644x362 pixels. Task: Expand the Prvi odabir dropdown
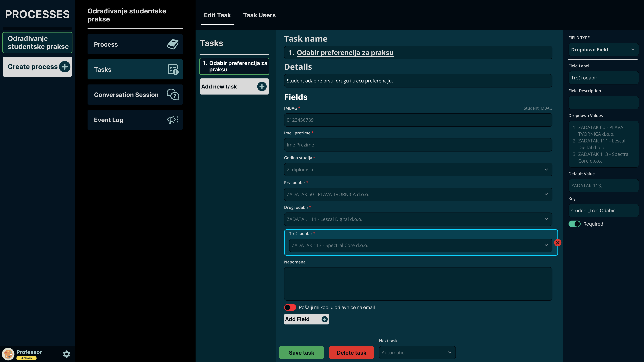418,194
